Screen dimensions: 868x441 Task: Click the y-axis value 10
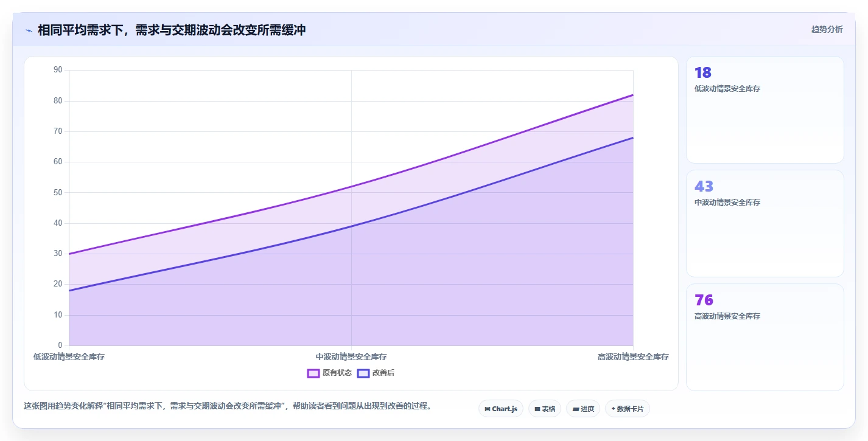click(x=58, y=315)
